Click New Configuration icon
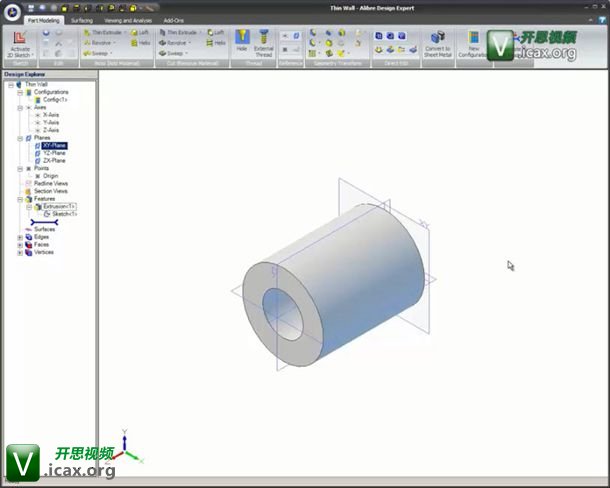 (473, 38)
